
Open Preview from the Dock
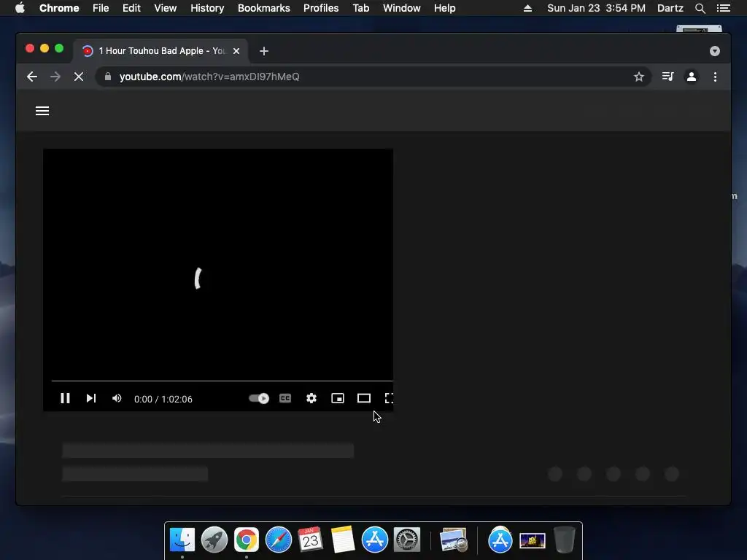[x=453, y=540]
